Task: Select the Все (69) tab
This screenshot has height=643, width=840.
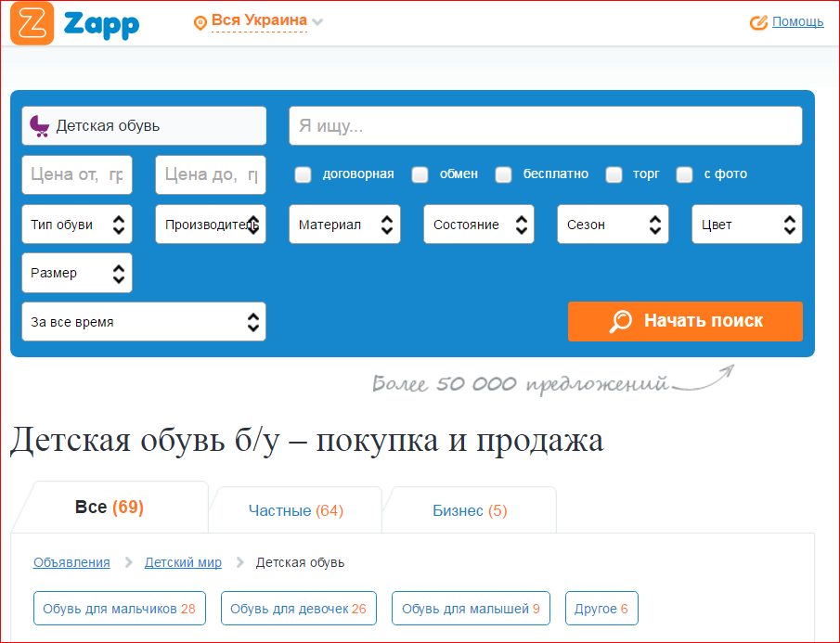Action: tap(110, 507)
